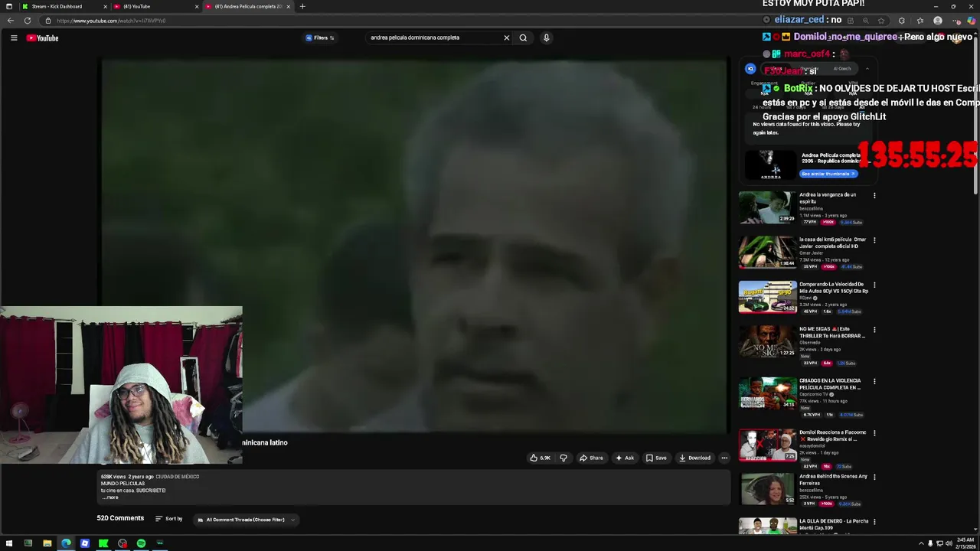
Task: Start voice search with the microphone
Action: [546, 37]
